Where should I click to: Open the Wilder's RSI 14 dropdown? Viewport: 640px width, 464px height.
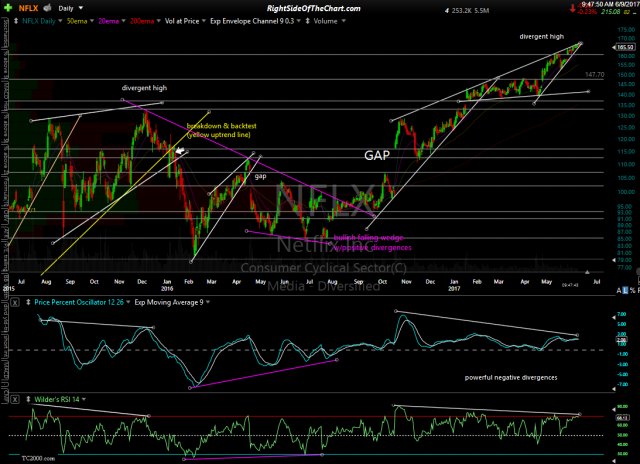[x=84, y=400]
